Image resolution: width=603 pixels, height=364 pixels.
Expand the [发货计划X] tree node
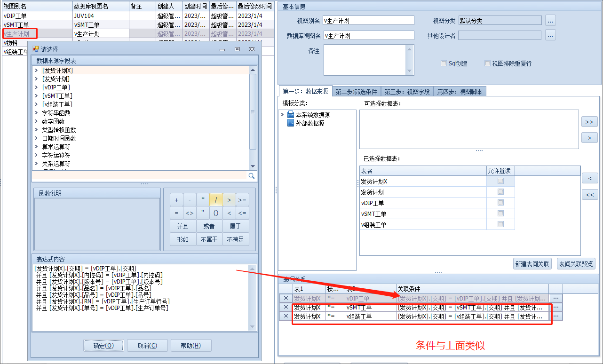pos(36,71)
